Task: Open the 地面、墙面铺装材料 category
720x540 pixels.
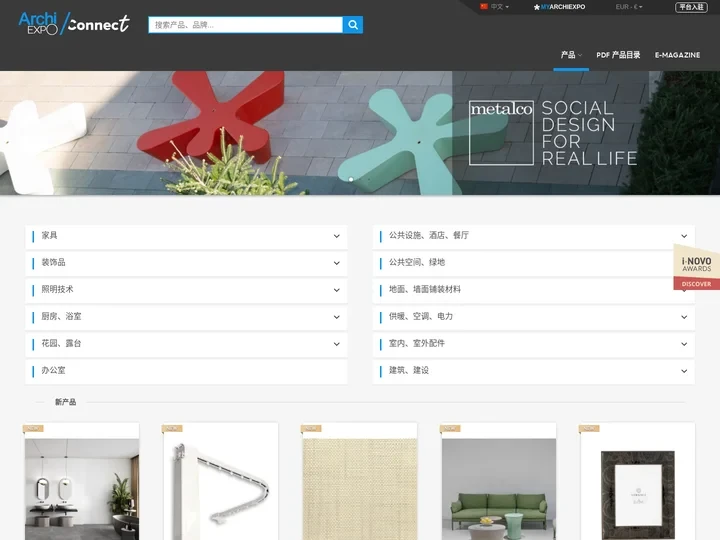Action: (534, 290)
